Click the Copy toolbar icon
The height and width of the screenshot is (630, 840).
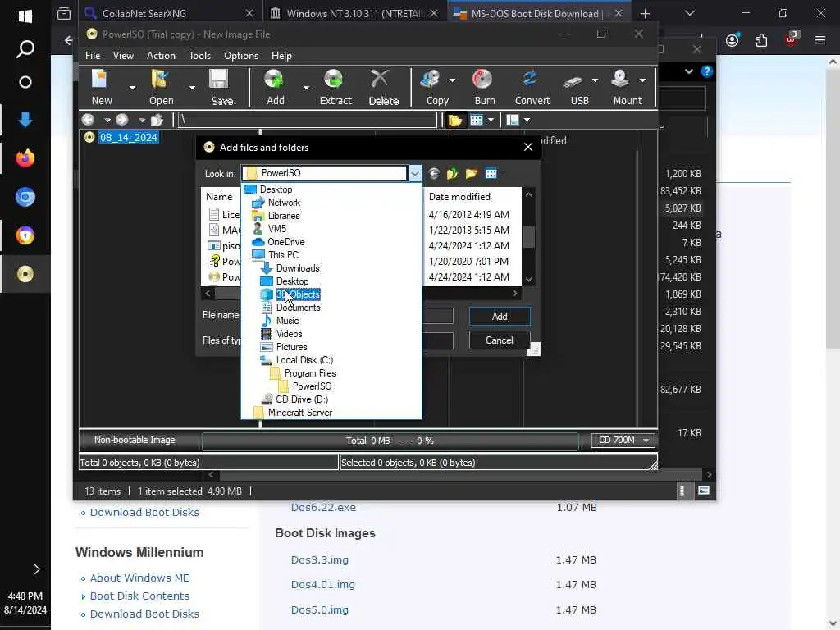click(x=431, y=80)
